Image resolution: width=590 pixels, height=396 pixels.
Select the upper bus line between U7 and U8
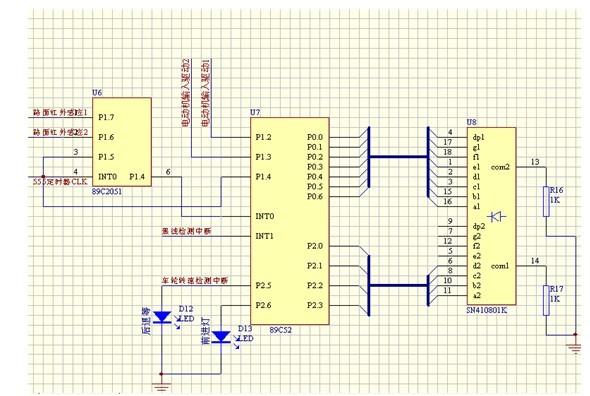(398, 157)
